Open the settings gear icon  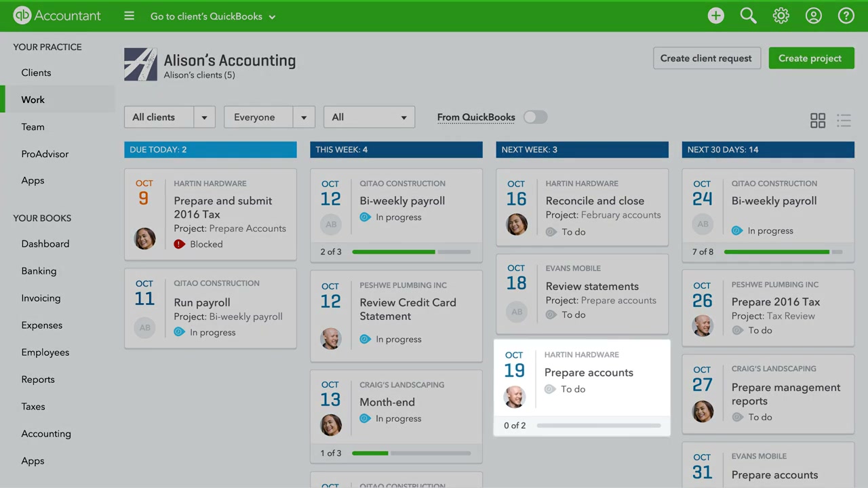point(781,16)
